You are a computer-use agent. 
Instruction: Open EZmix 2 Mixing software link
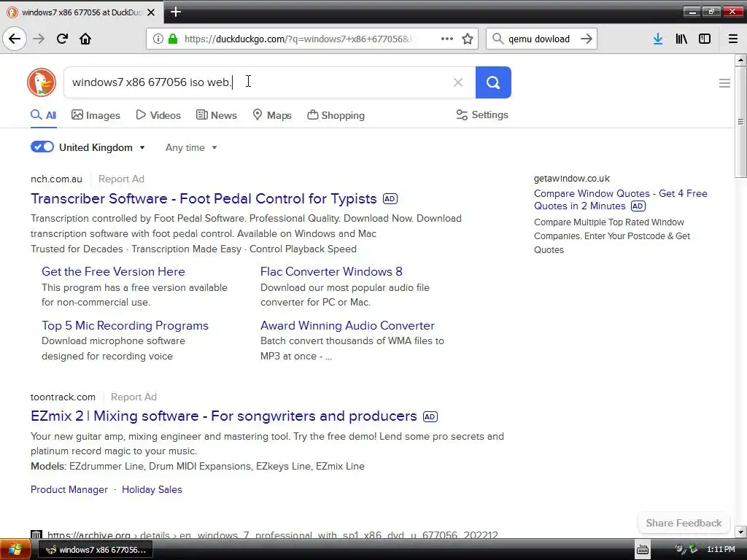223,416
